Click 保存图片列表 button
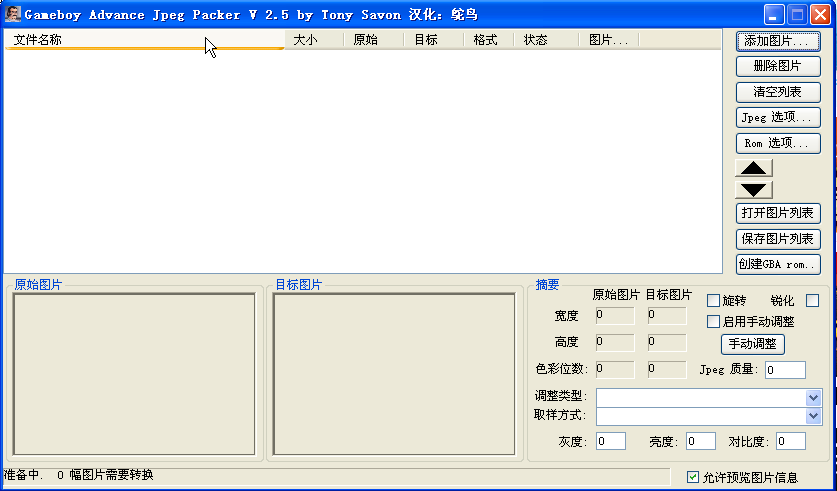Image resolution: width=837 pixels, height=491 pixels. click(x=778, y=239)
